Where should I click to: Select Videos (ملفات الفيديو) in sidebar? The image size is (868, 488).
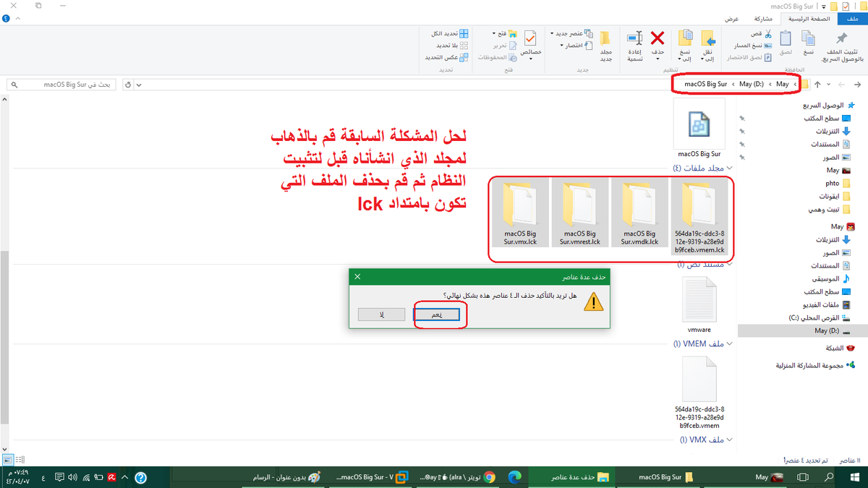coord(827,304)
